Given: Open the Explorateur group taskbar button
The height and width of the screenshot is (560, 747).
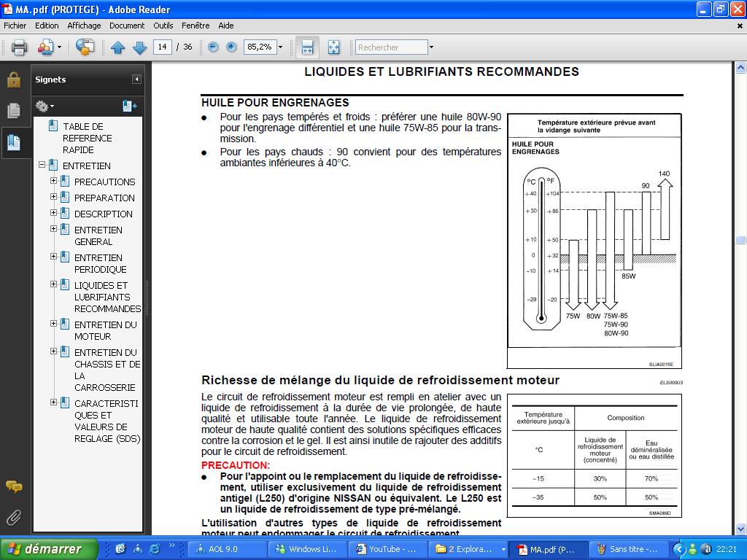Looking at the screenshot, I should coord(468,549).
